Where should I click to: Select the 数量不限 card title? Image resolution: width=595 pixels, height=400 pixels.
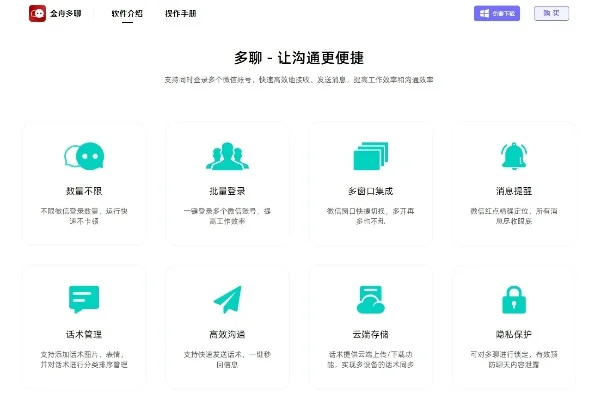84,191
